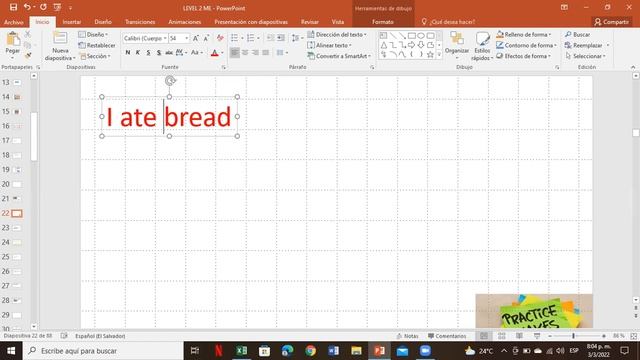
Task: Switch to slide sorter view in status bar
Action: click(502, 336)
